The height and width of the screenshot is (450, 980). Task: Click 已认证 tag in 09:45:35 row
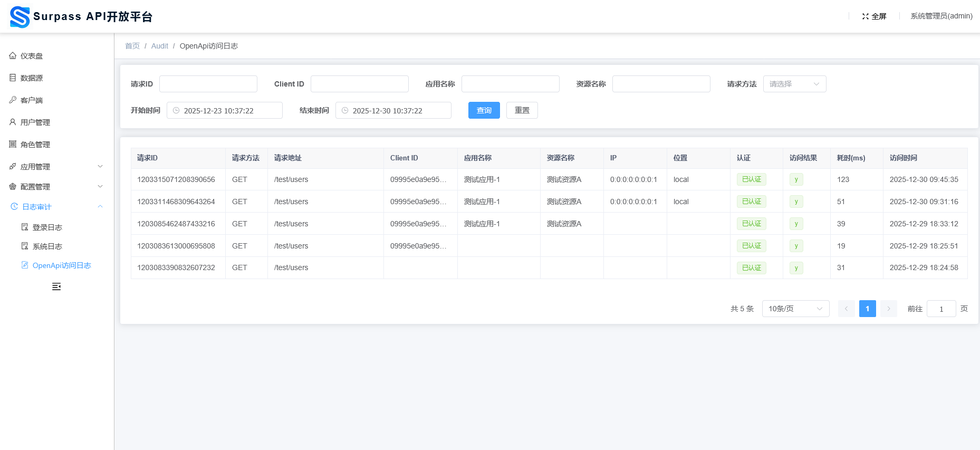tap(752, 179)
